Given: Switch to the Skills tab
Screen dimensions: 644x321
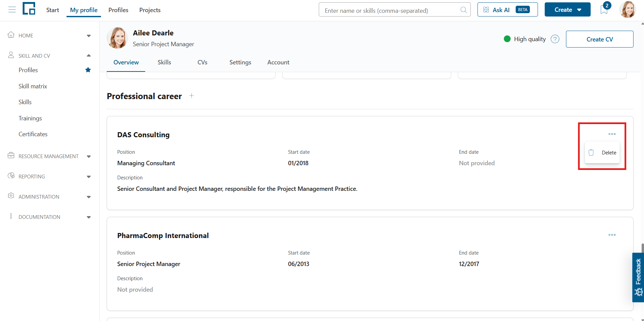Looking at the screenshot, I should click(164, 62).
